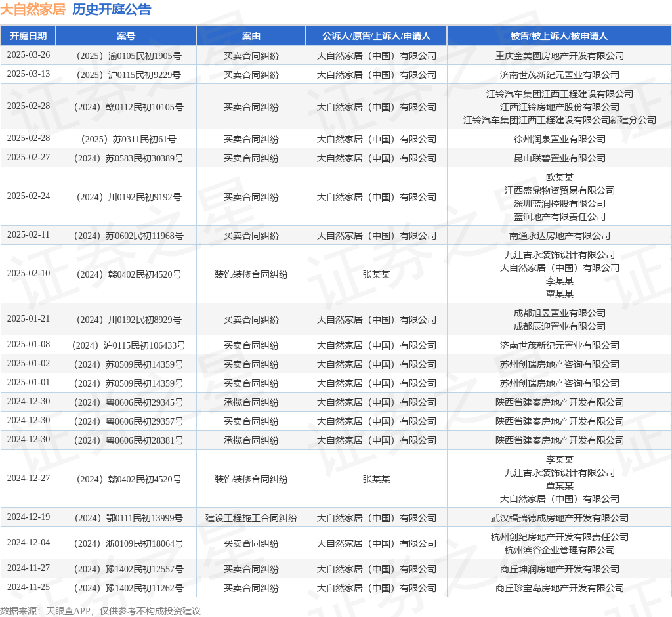Viewport: 672px width, 617px height.
Task: Select the 历史开庭公告 heading
Action: tap(112, 9)
